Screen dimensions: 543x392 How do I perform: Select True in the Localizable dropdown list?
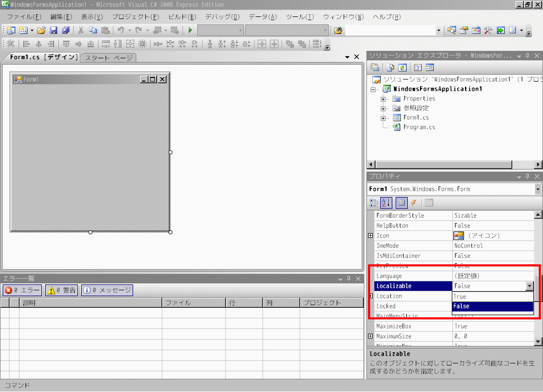click(x=493, y=297)
